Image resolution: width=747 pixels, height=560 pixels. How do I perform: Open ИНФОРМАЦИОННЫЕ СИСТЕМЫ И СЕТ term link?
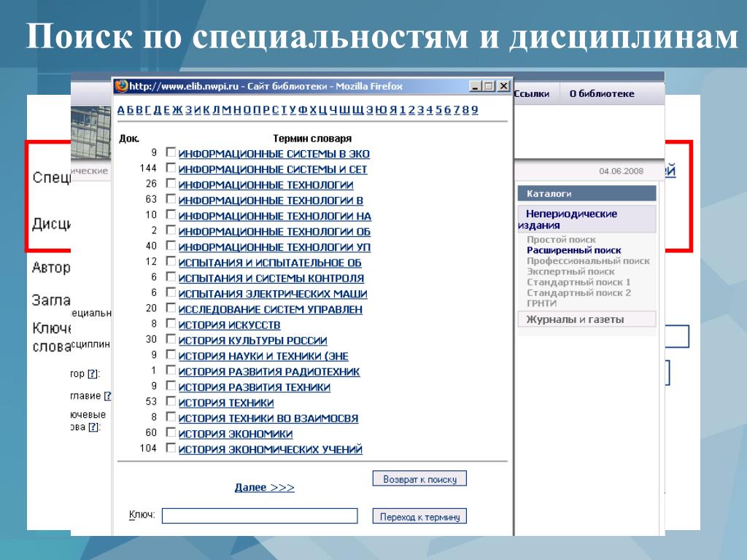273,169
